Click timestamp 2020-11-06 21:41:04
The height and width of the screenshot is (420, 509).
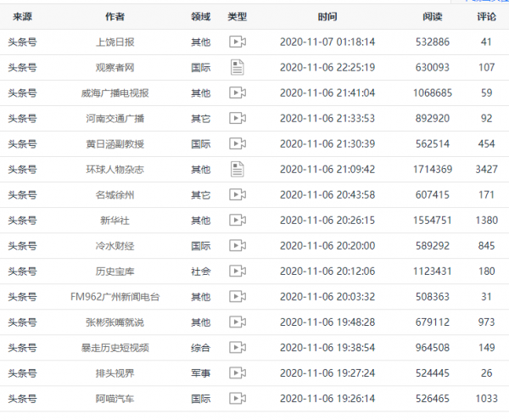[x=327, y=92]
